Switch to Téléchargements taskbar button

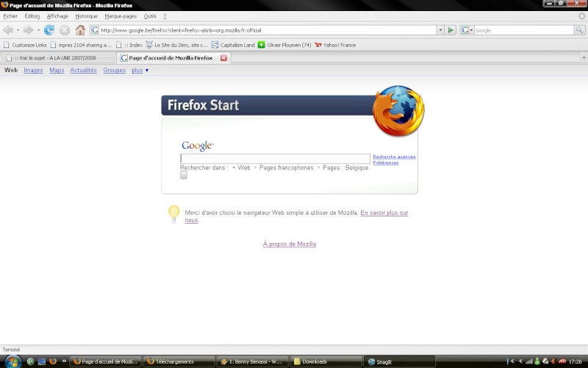click(179, 361)
